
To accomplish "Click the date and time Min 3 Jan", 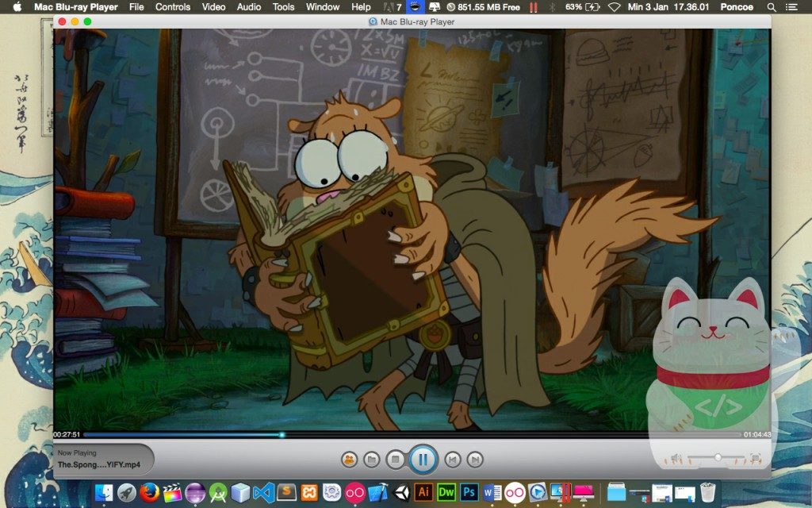I will (668, 7).
